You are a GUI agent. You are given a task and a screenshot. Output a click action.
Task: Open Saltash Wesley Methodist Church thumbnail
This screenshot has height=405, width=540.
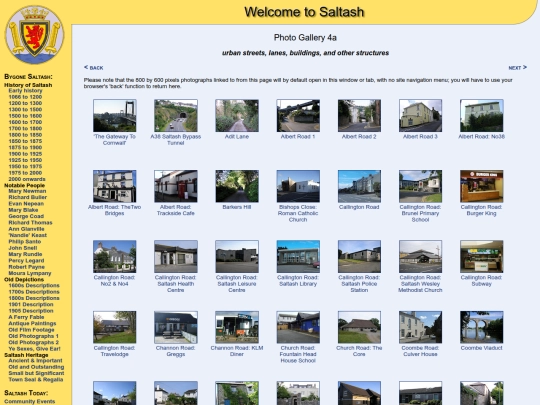pos(420,257)
